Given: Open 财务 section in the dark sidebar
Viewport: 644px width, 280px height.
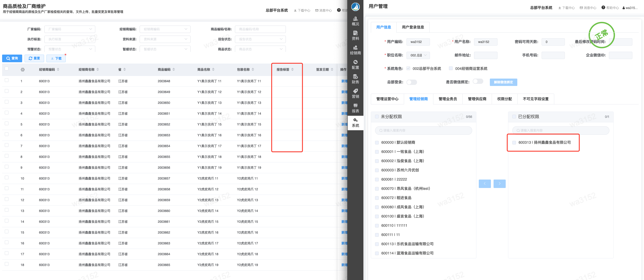Looking at the screenshot, I should pyautogui.click(x=355, y=79).
